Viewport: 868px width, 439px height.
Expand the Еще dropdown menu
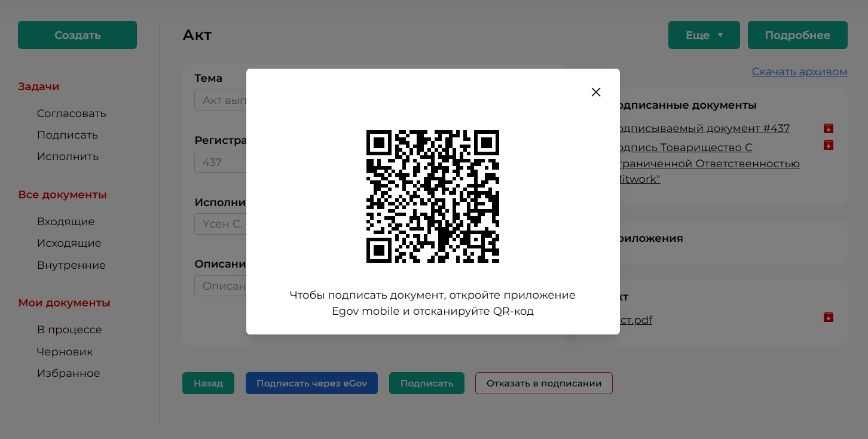[704, 35]
